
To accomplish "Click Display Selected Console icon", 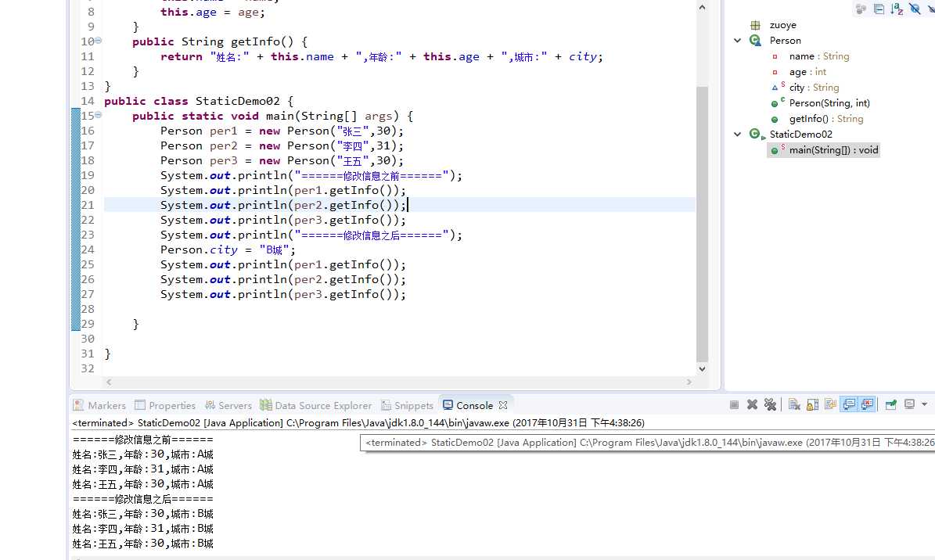I will 909,404.
